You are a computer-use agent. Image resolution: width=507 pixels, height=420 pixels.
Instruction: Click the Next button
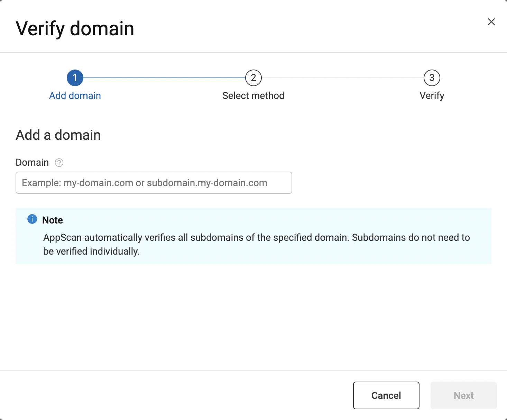tap(463, 395)
